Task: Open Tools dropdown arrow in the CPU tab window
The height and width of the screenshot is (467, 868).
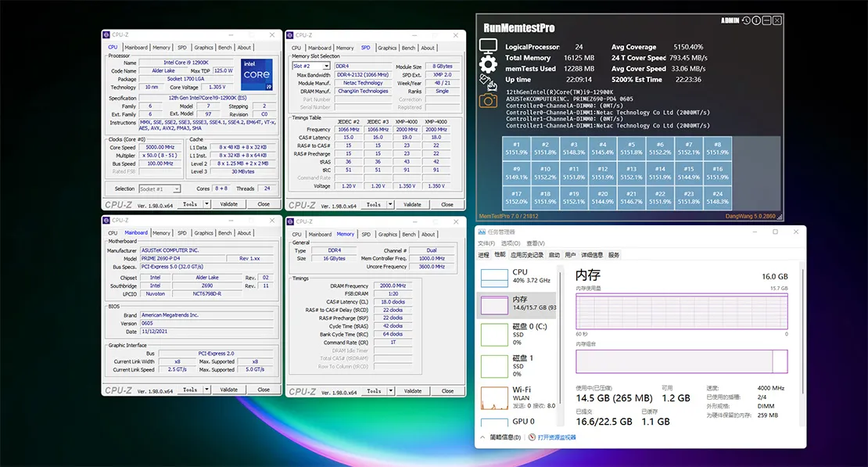Action: pyautogui.click(x=206, y=204)
